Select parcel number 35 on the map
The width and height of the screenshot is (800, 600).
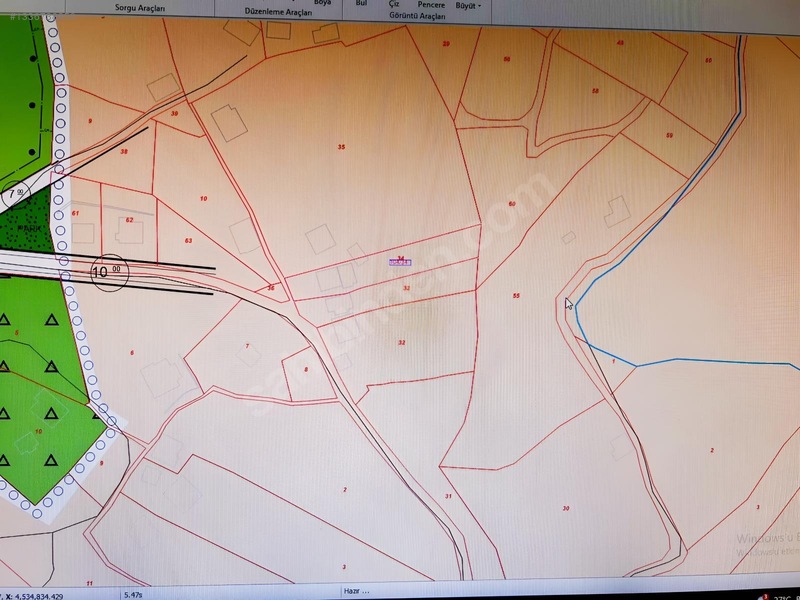(341, 147)
